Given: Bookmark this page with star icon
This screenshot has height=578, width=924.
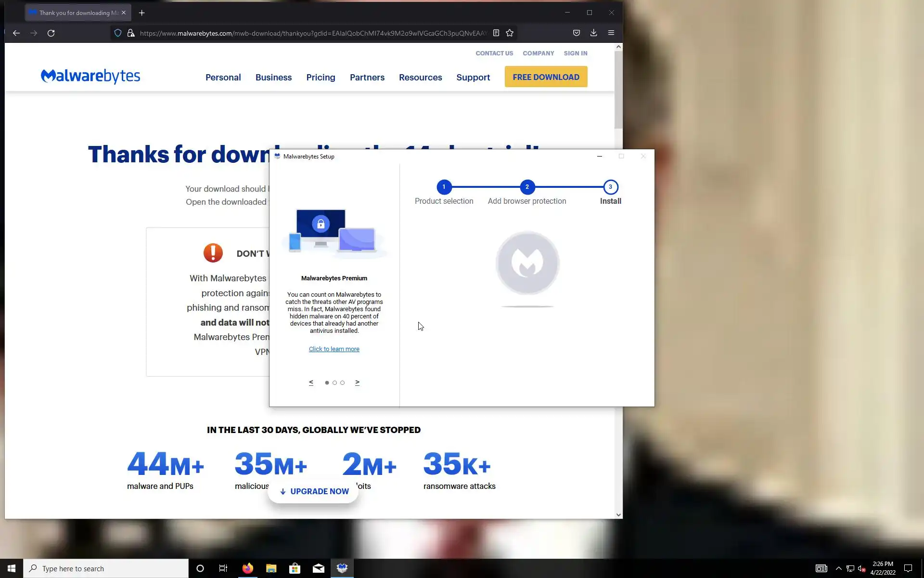Looking at the screenshot, I should pos(510,33).
